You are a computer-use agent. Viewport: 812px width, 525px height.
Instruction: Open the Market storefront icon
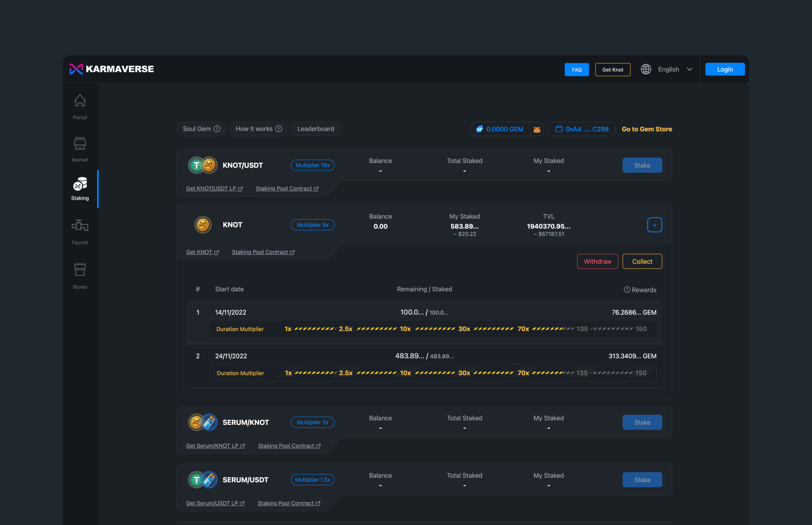80,144
